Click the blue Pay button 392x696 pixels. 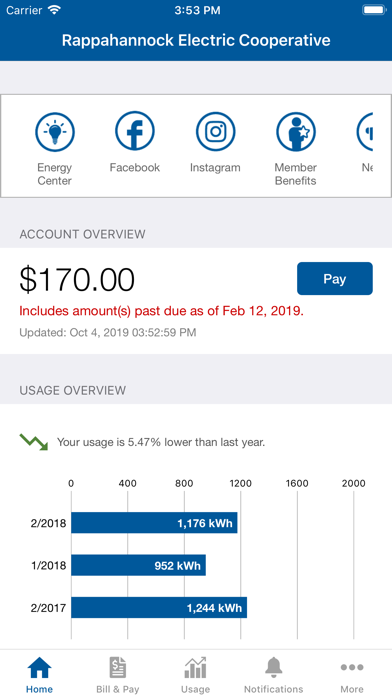335,279
